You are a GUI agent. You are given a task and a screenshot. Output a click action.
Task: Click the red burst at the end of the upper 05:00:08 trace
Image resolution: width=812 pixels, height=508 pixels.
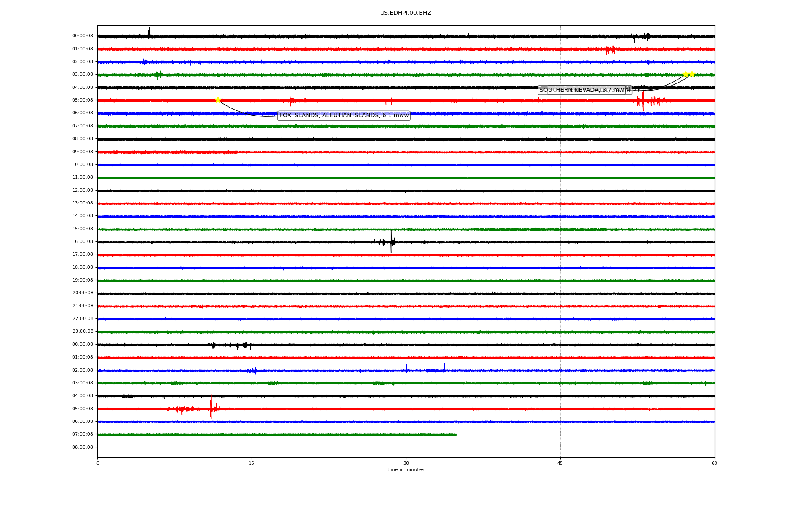[643, 101]
